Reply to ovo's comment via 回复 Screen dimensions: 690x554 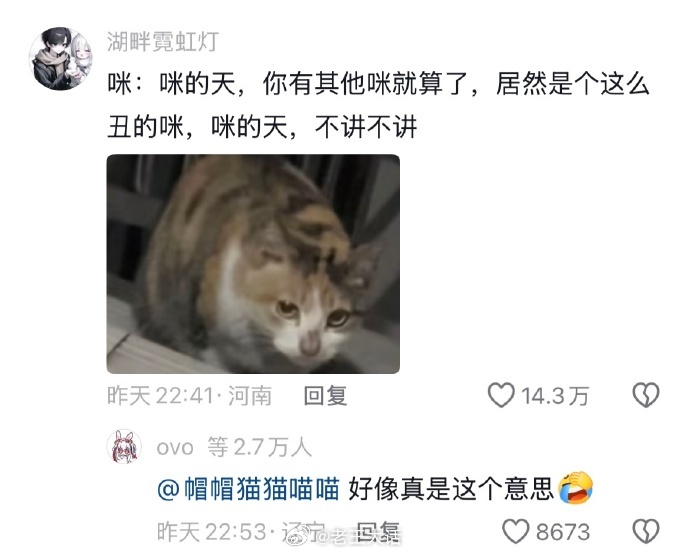(x=379, y=532)
